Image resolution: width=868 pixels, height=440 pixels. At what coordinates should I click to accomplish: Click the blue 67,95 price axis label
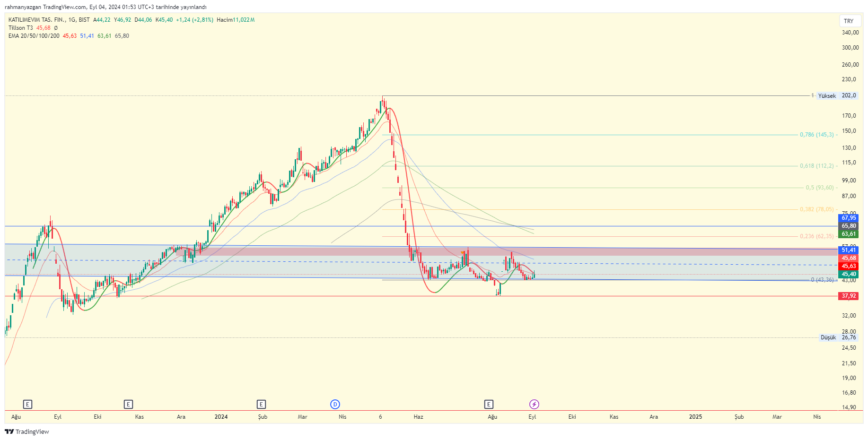coord(849,218)
